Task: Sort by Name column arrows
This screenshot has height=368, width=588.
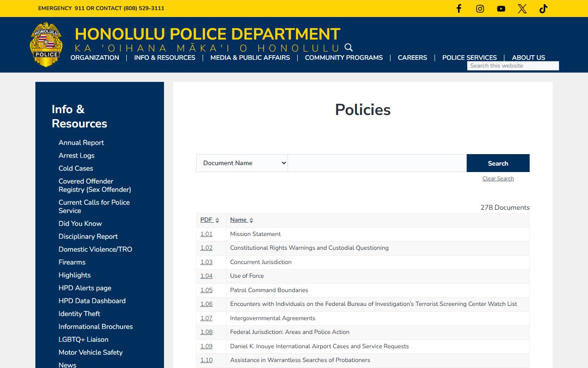Action: [x=251, y=220]
